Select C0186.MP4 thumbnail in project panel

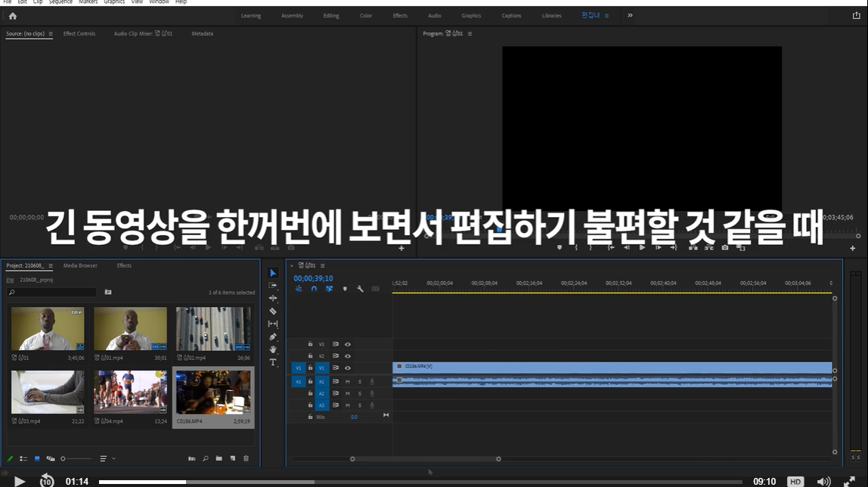(x=213, y=392)
